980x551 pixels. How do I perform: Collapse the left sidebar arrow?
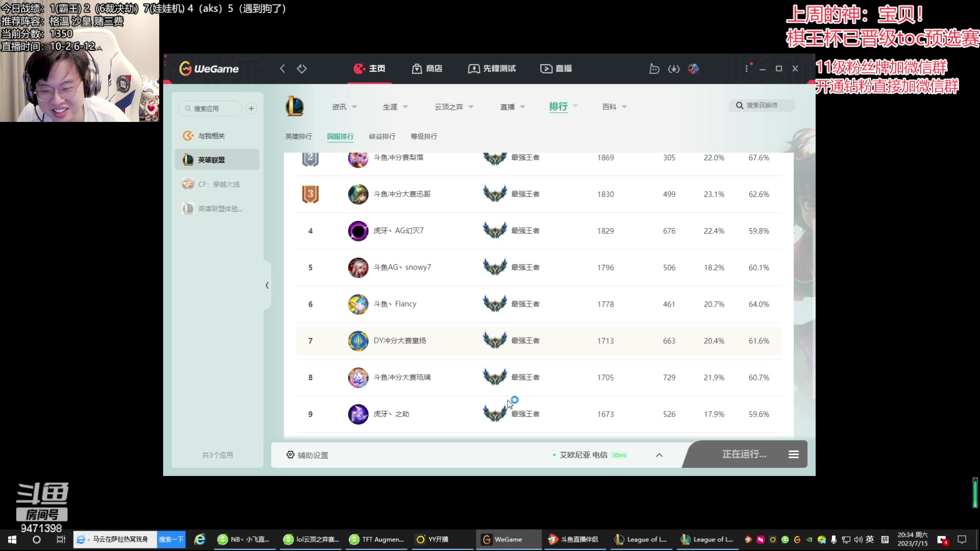coord(267,285)
